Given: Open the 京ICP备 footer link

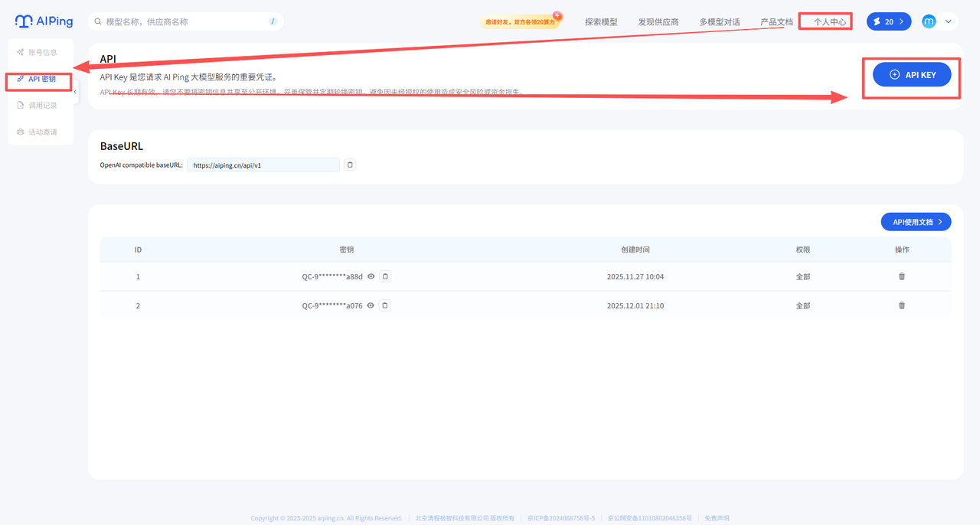Looking at the screenshot, I should point(561,518).
